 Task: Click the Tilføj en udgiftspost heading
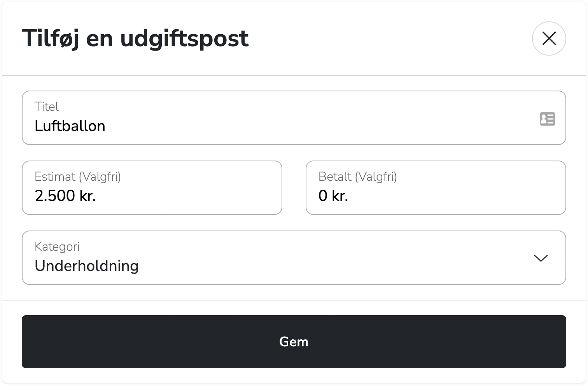135,38
